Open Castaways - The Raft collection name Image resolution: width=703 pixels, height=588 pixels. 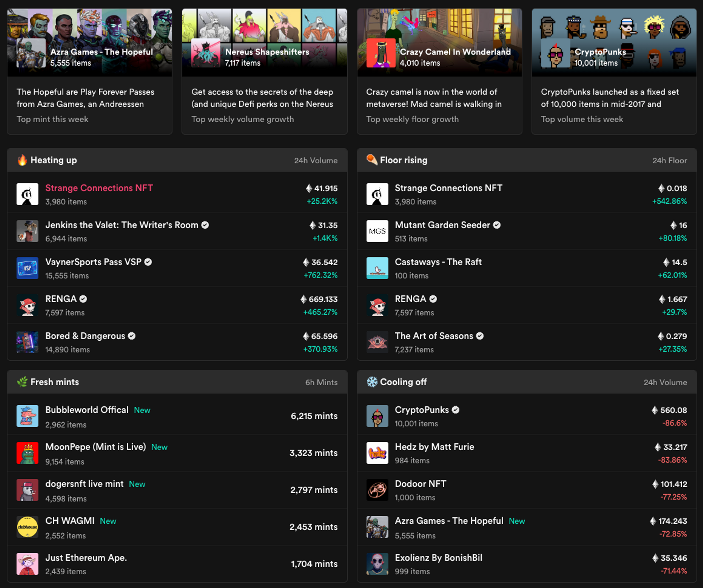point(438,262)
